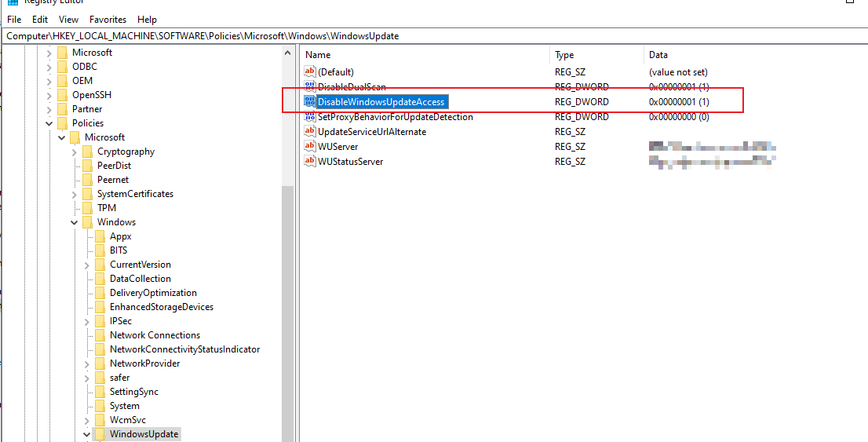Screen dimensions: 868x442
Task: Sort values by the Name column header
Action: [x=425, y=55]
